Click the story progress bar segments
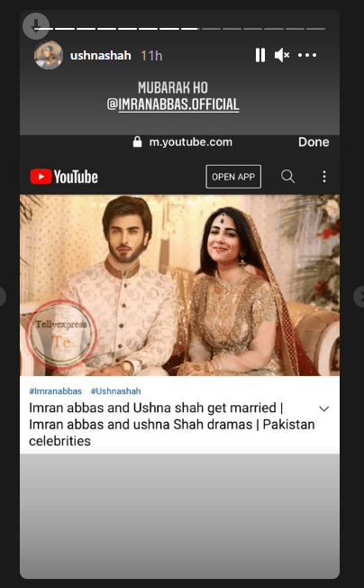 coord(179,29)
